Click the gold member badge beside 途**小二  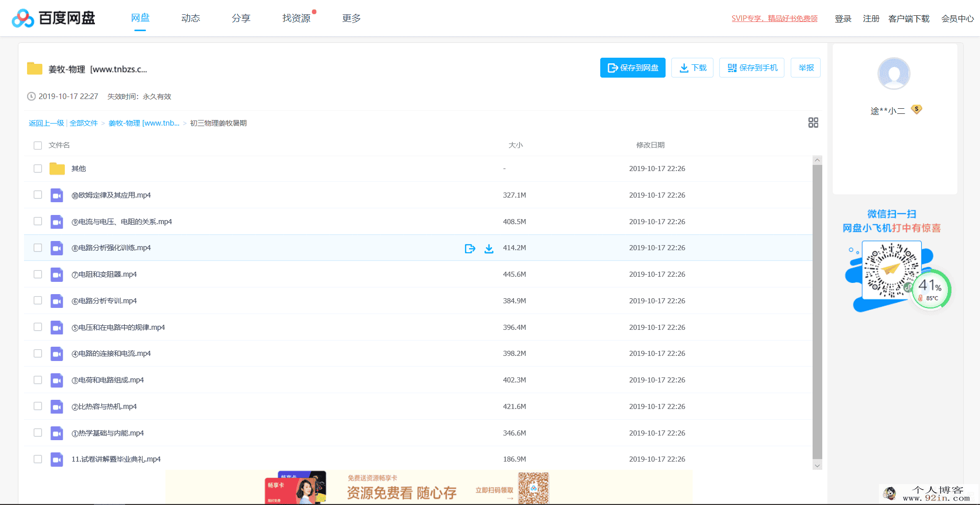coord(917,109)
